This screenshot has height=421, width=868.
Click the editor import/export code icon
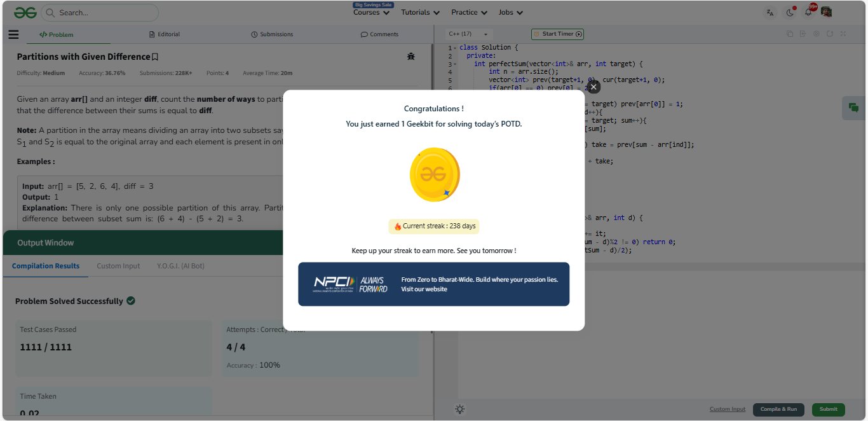click(803, 34)
